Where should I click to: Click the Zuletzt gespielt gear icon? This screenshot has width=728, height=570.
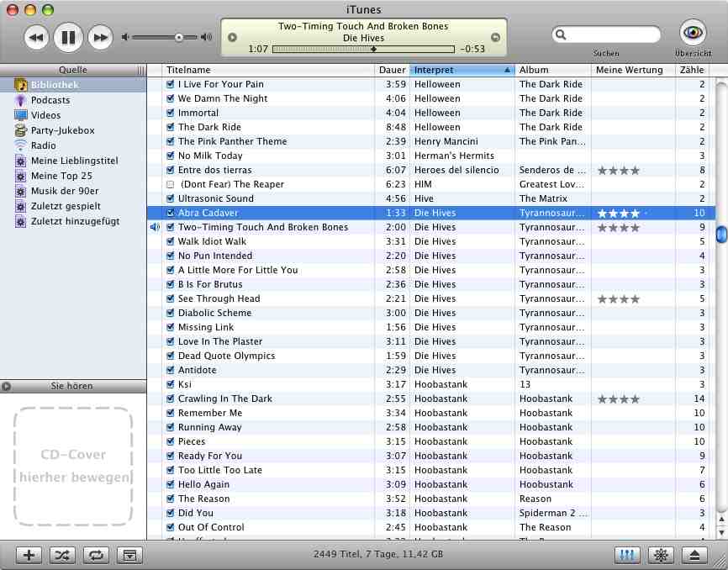20,206
